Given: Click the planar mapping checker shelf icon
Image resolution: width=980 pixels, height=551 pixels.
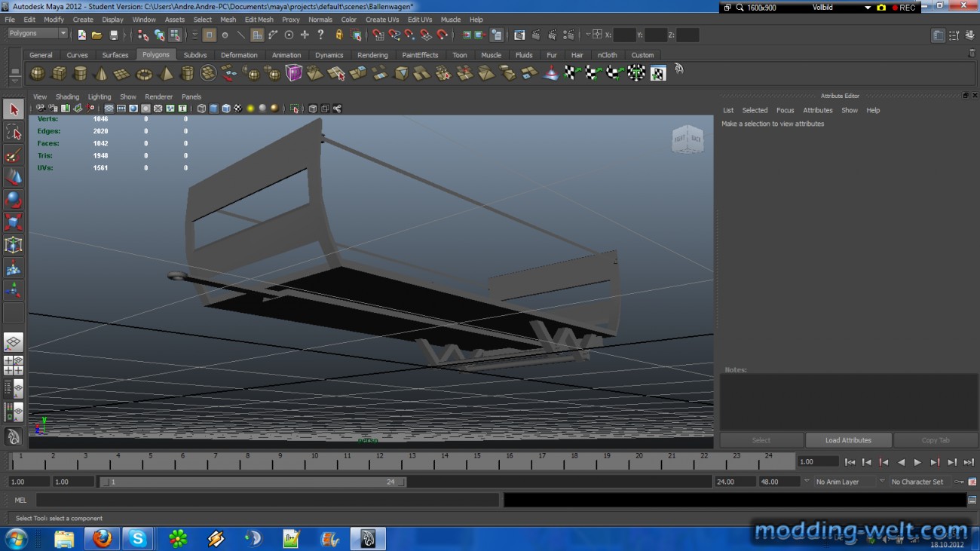Looking at the screenshot, I should 572,73.
